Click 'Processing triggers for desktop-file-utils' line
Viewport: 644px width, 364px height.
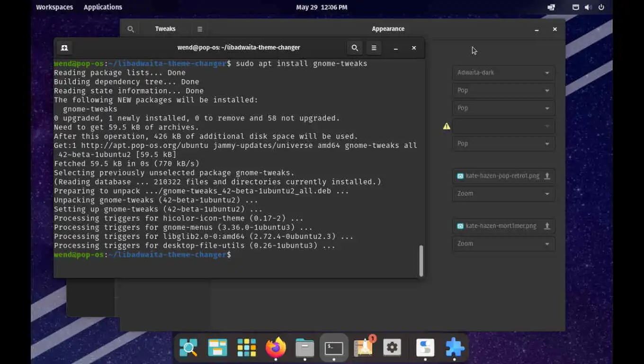pyautogui.click(x=195, y=246)
